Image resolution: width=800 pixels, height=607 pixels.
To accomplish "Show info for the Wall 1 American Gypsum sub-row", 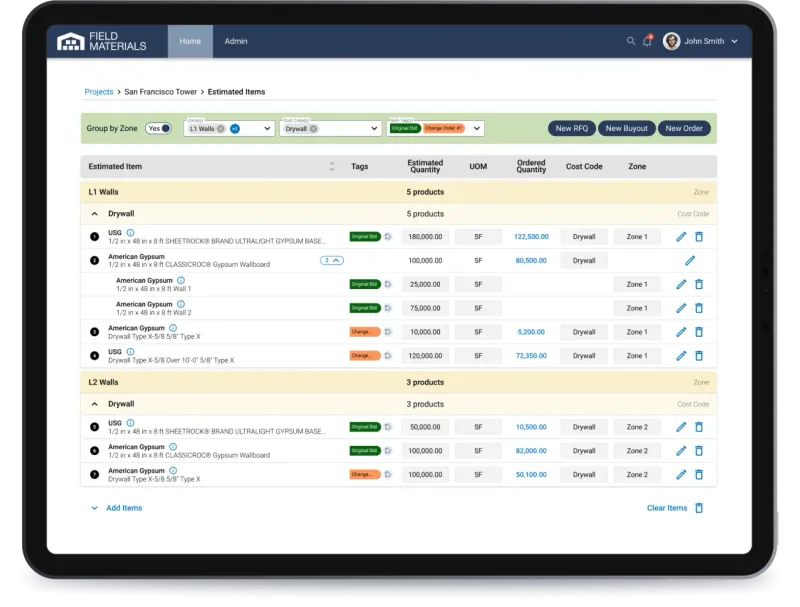I will (181, 281).
